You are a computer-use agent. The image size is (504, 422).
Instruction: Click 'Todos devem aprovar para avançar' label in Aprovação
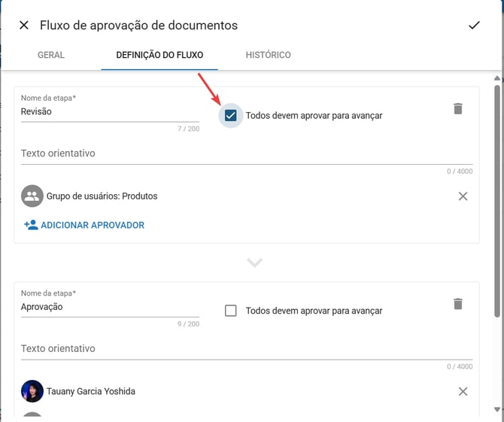314,311
